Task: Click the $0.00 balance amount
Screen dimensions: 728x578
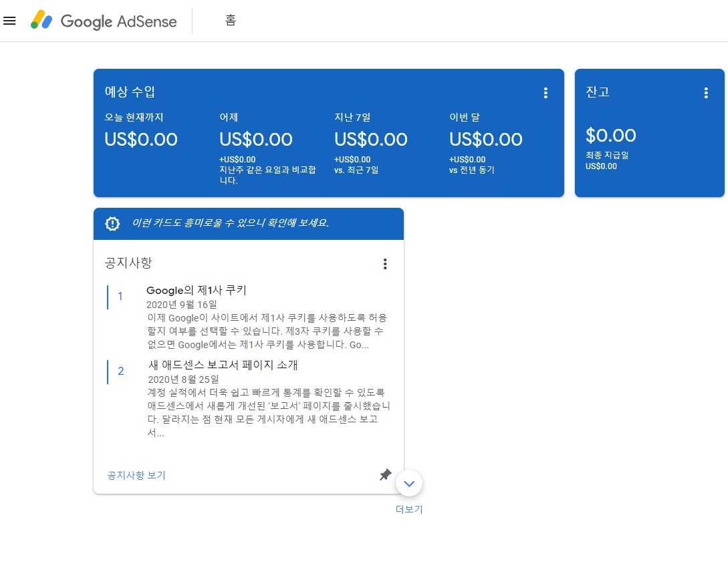Action: point(610,136)
